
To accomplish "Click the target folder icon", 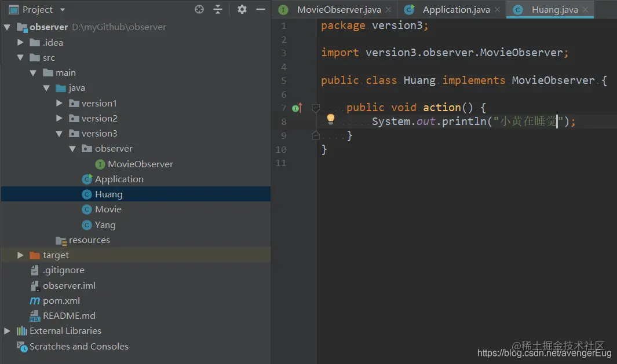I will click(35, 255).
